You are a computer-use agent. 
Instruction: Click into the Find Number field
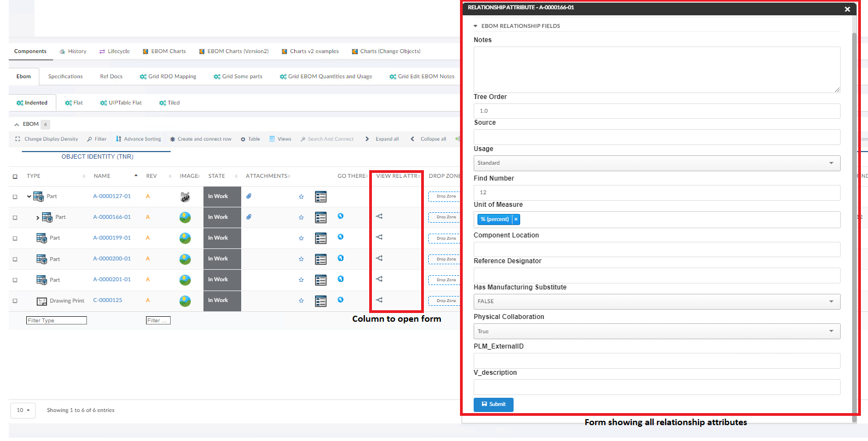point(656,193)
